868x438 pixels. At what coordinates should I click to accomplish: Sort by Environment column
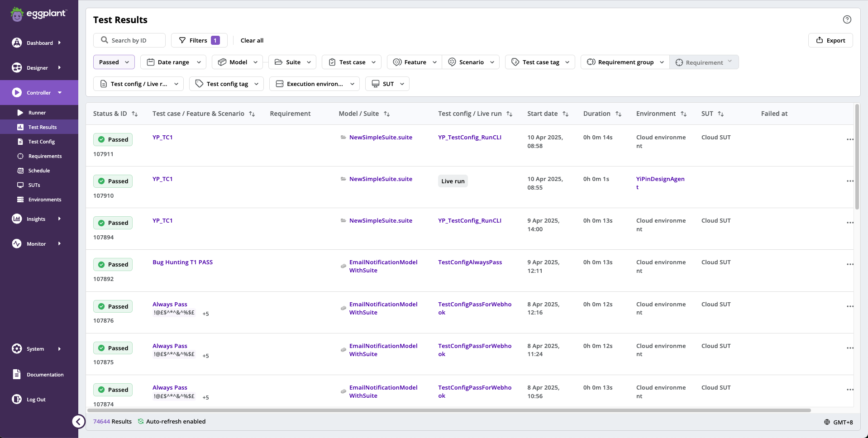(684, 114)
